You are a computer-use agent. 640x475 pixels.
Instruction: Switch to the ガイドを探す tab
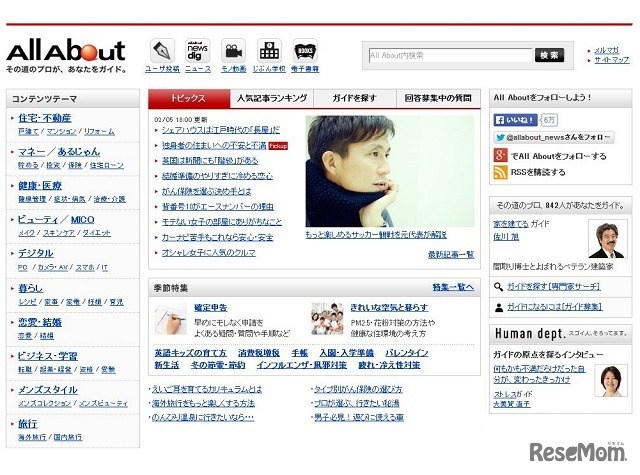point(355,98)
